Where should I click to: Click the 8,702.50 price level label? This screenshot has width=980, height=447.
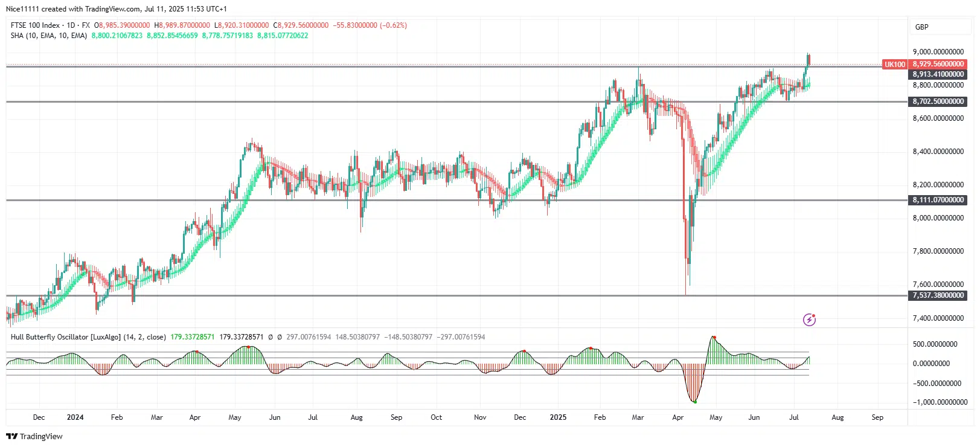click(938, 101)
